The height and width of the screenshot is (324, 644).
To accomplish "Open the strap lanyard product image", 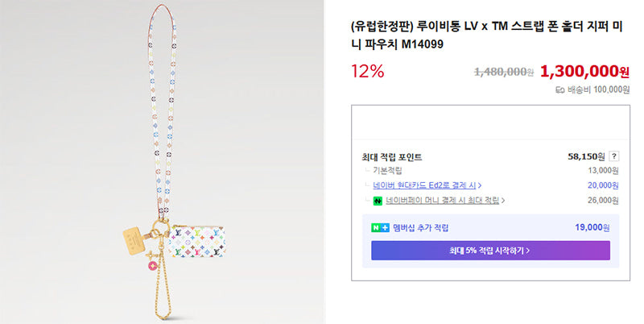I will [163, 162].
